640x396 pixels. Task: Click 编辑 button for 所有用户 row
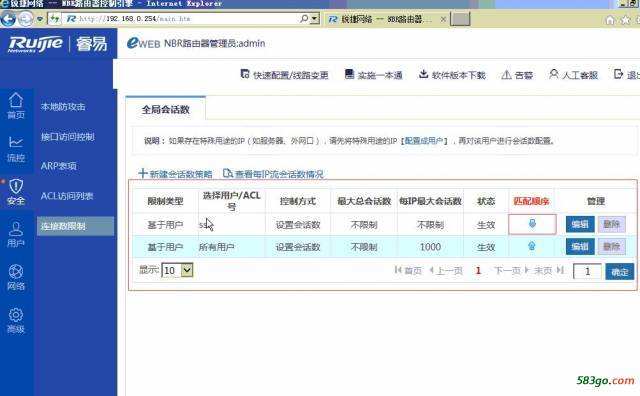(580, 247)
